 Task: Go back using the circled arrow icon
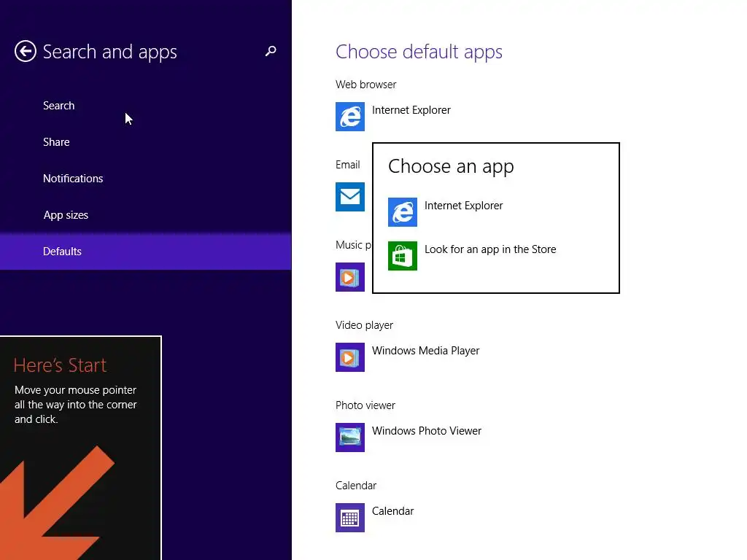pyautogui.click(x=26, y=51)
